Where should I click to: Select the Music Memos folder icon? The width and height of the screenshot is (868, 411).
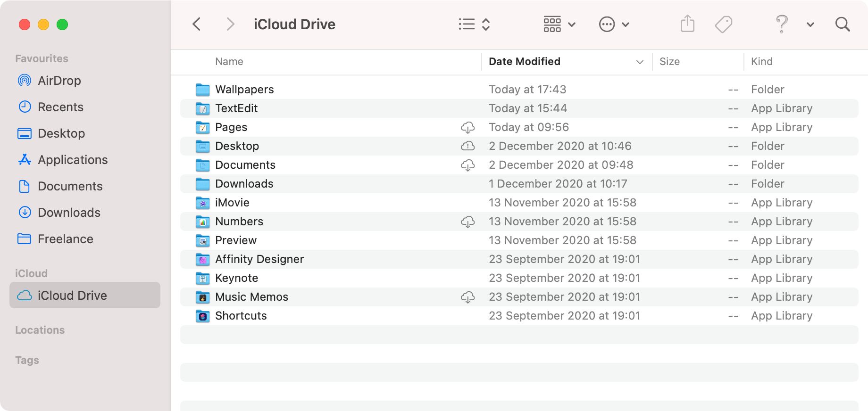(x=203, y=297)
